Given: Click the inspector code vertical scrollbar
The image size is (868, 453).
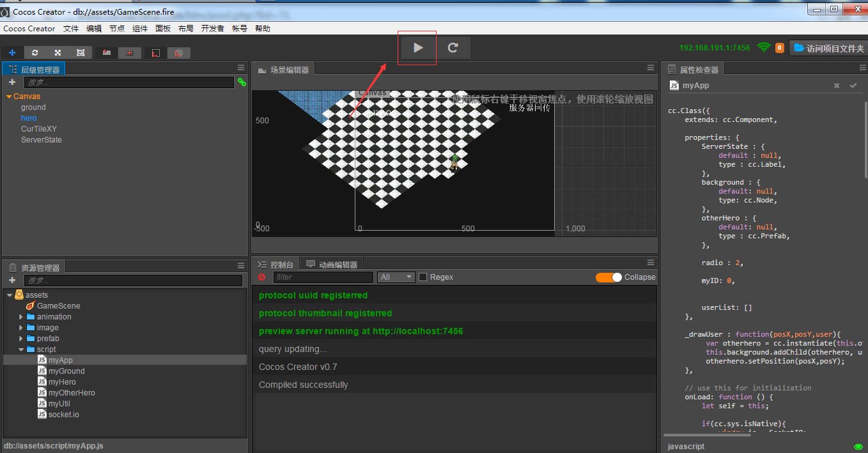Looking at the screenshot, I should pyautogui.click(x=865, y=139).
